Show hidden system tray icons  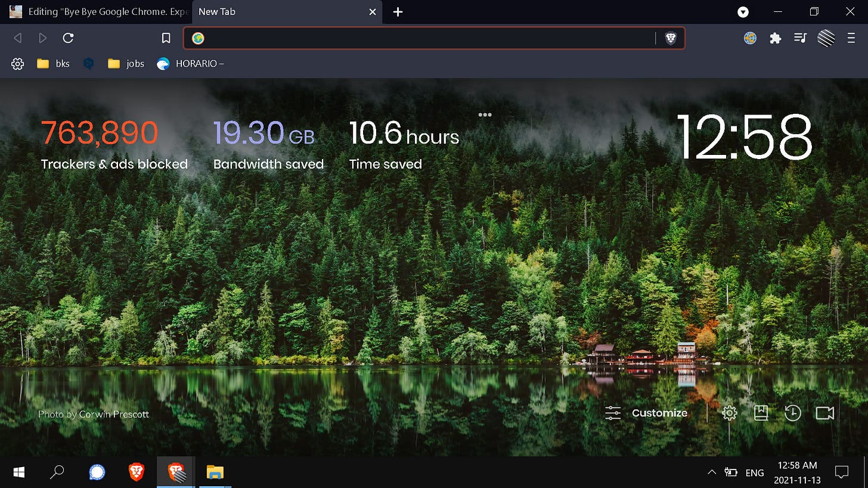(711, 473)
